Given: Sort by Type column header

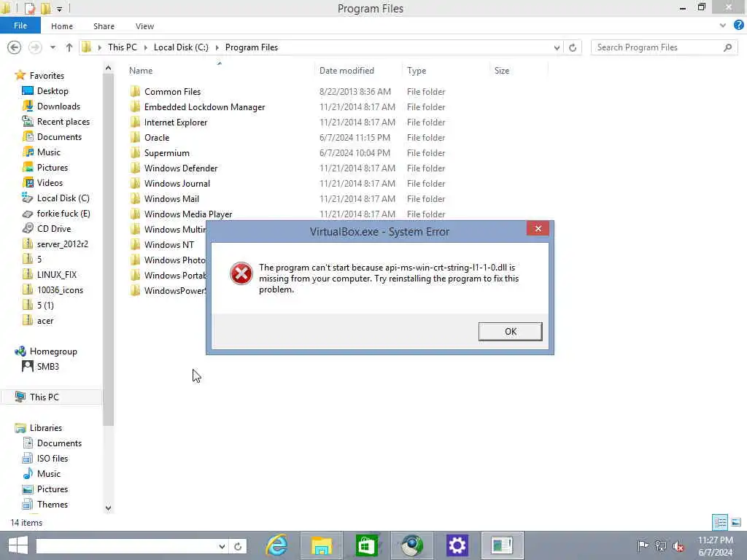Looking at the screenshot, I should pyautogui.click(x=417, y=71).
